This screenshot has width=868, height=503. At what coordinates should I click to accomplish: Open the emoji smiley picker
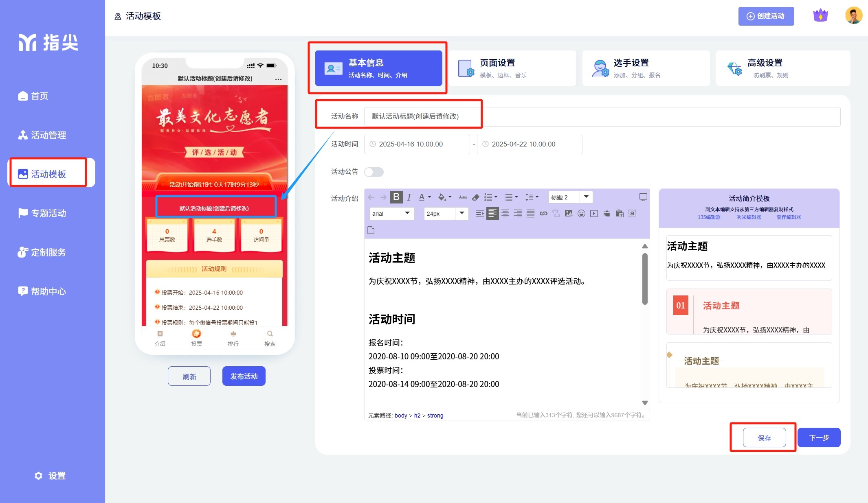(581, 214)
